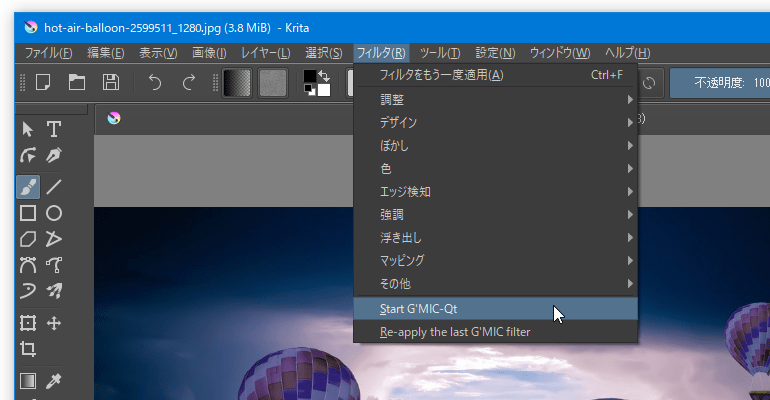
Task: Click the reload brush preset icon
Action: [649, 82]
